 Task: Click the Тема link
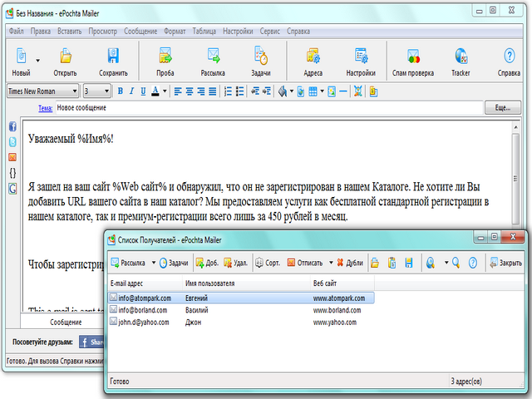[45, 108]
